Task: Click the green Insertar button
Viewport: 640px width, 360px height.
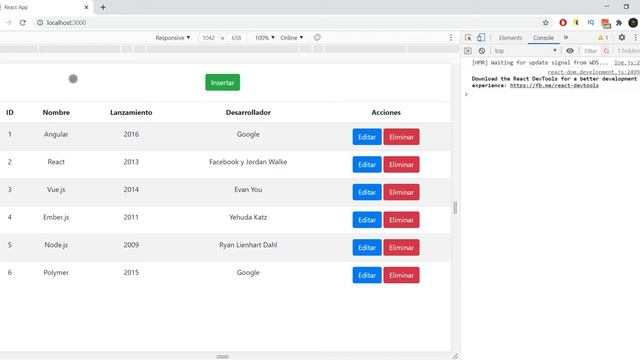Action: click(x=222, y=82)
